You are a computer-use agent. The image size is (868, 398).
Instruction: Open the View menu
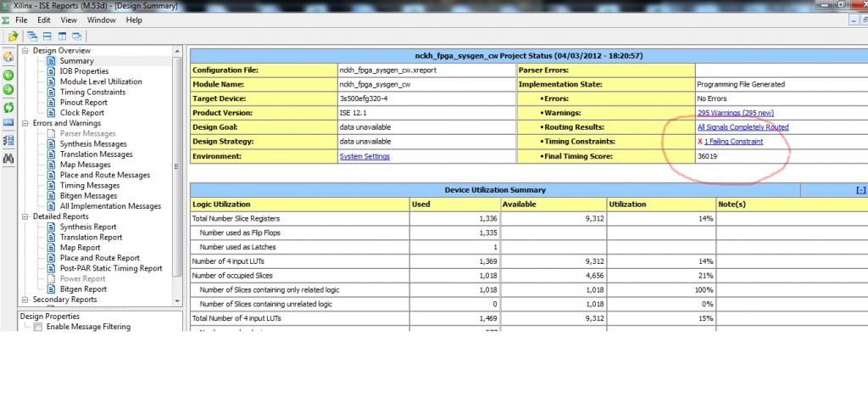pos(69,20)
